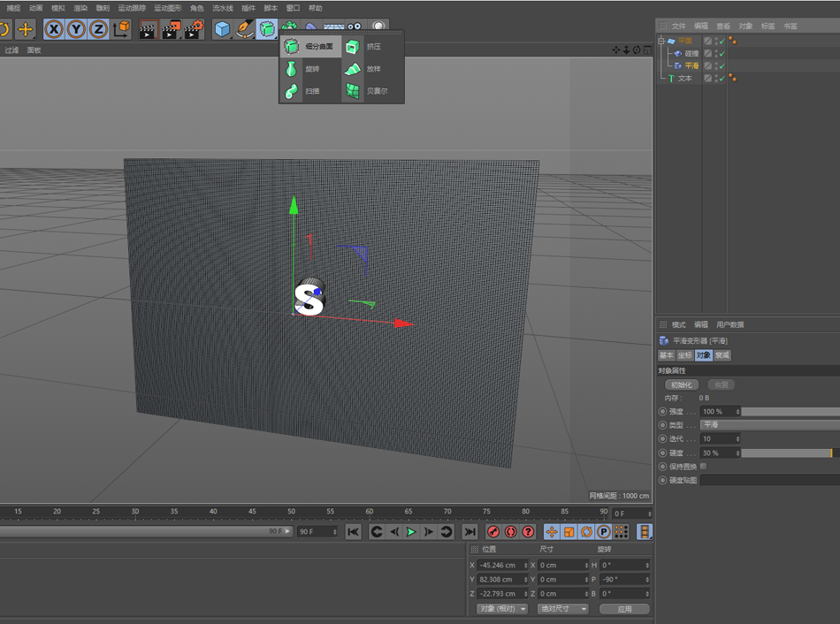This screenshot has width=840, height=624.
Task: Click the light bulb toolbar icon
Action: click(378, 27)
